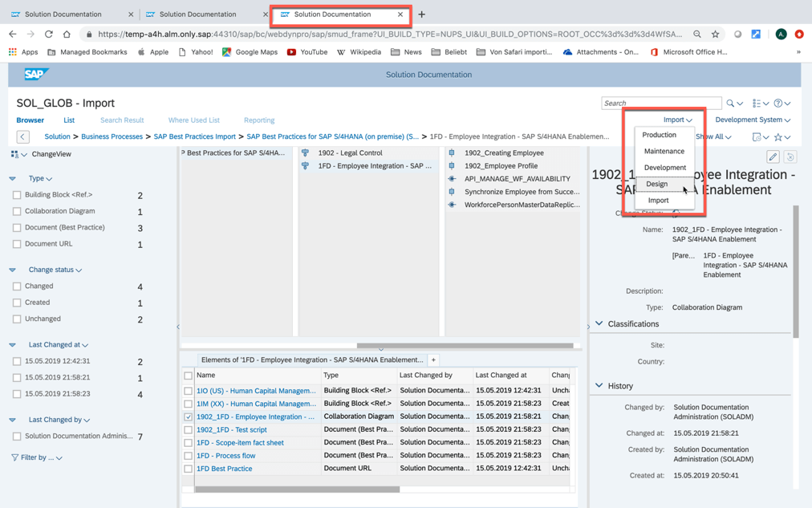Check the Changed status filter
This screenshot has width=812, height=508.
[x=17, y=287]
